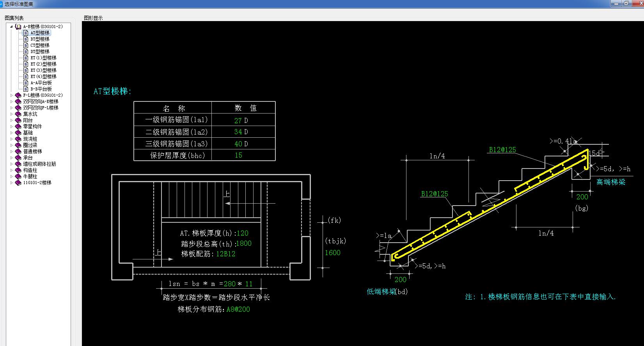The height and width of the screenshot is (346, 644).
Task: Expand the 阳台 tree node
Action: [x=11, y=120]
